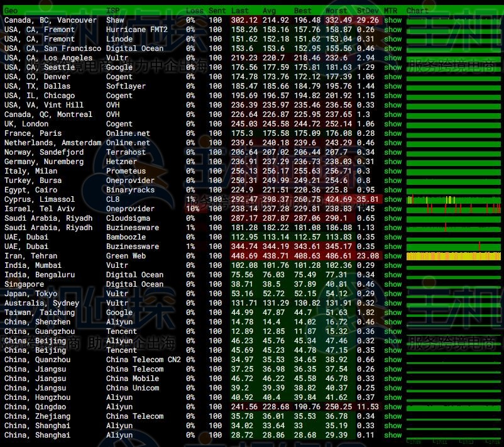
Task: Open MTR show for Dubai Buzinessware row
Action: (x=393, y=246)
